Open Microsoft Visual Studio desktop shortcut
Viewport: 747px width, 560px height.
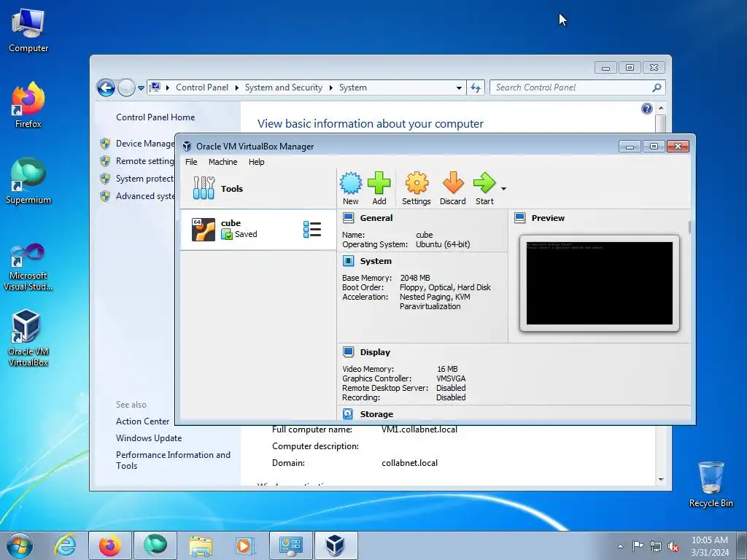(28, 267)
